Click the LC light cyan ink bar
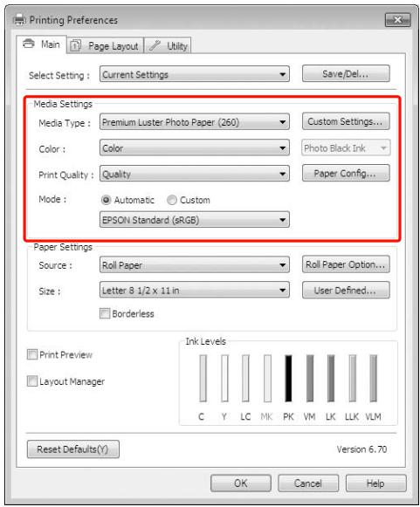Viewport: 420px width, 507px height. (245, 378)
